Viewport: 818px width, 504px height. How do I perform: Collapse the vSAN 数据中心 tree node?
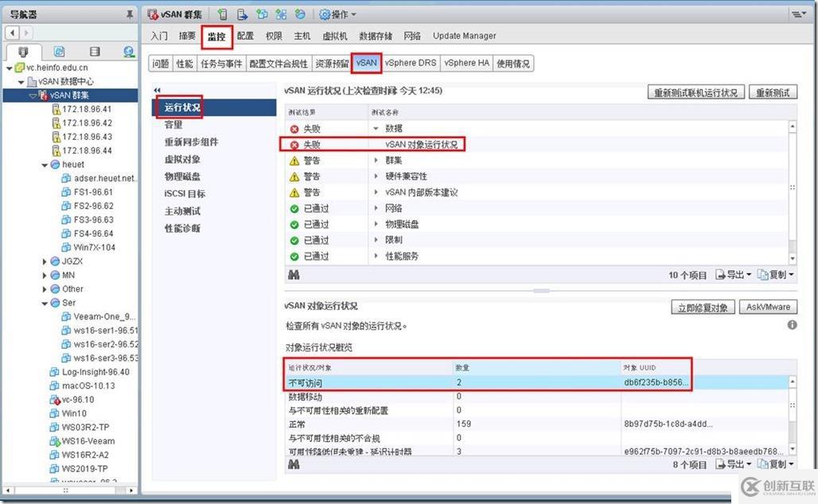[21, 82]
